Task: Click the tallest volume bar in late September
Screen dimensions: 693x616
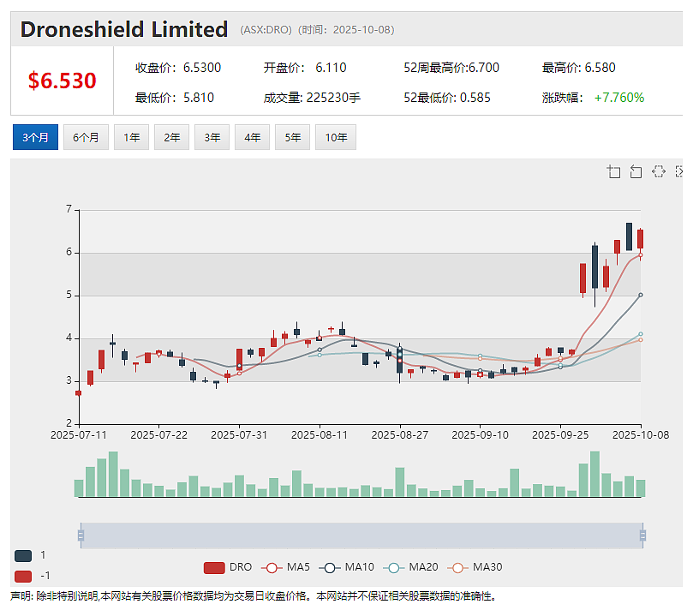Action: coord(594,474)
